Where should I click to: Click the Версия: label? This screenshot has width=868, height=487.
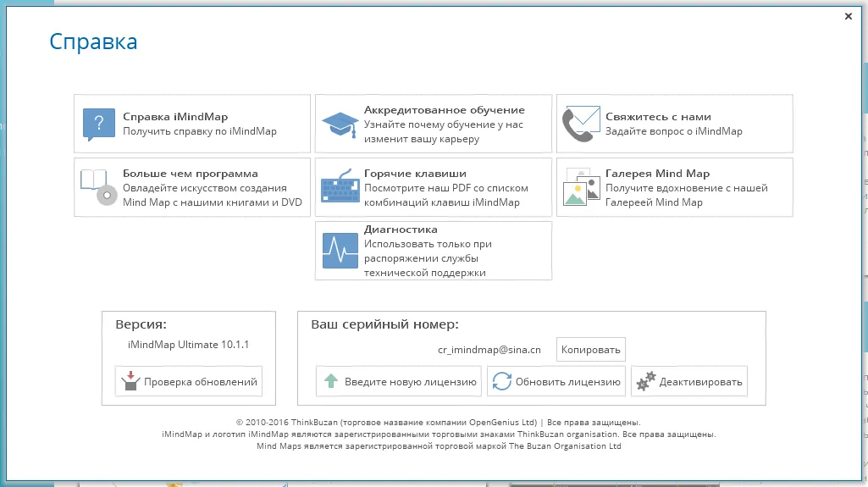click(x=141, y=324)
